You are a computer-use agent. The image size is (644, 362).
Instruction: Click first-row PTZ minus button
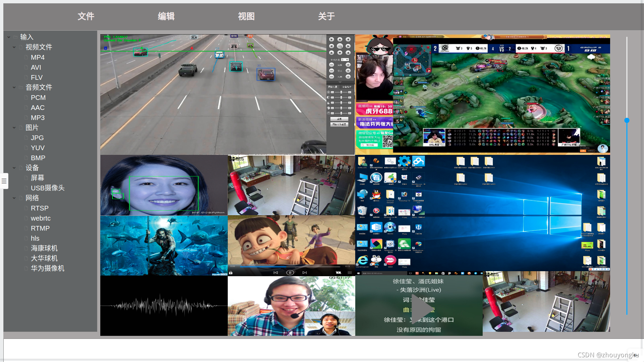tap(331, 65)
